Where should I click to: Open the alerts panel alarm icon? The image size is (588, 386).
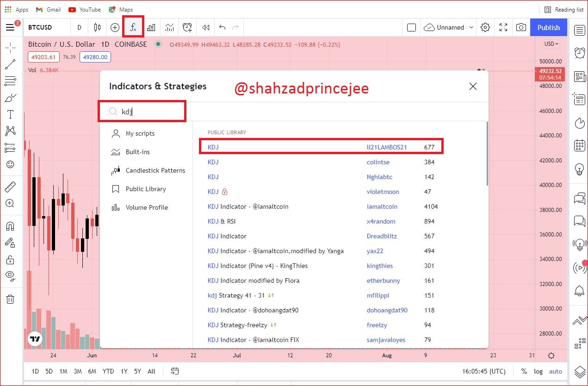point(580,53)
